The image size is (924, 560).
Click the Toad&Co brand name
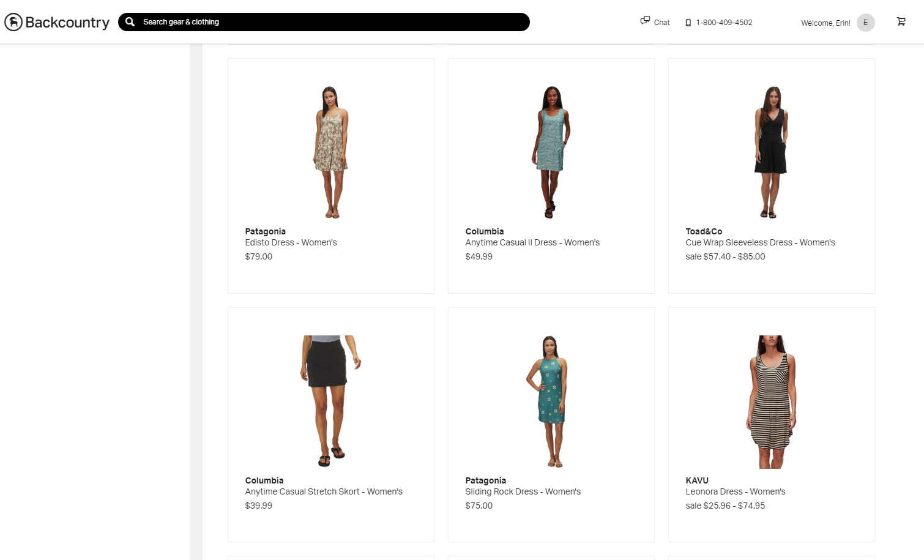point(704,231)
